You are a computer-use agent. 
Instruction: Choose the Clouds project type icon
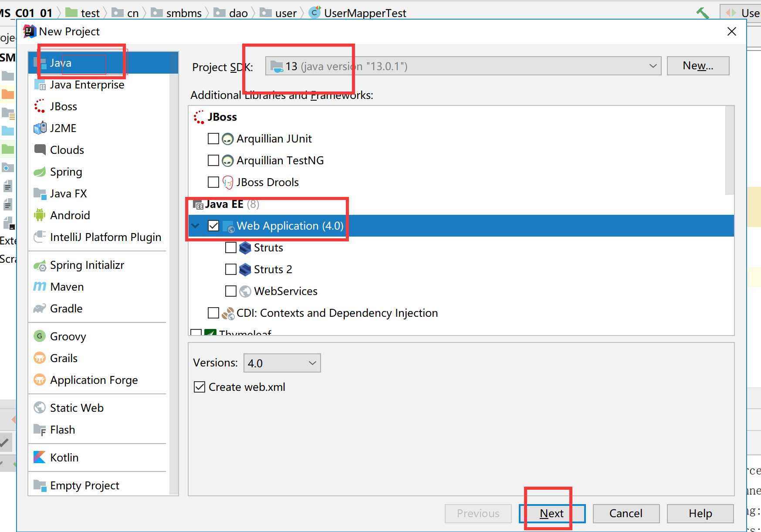[40, 150]
